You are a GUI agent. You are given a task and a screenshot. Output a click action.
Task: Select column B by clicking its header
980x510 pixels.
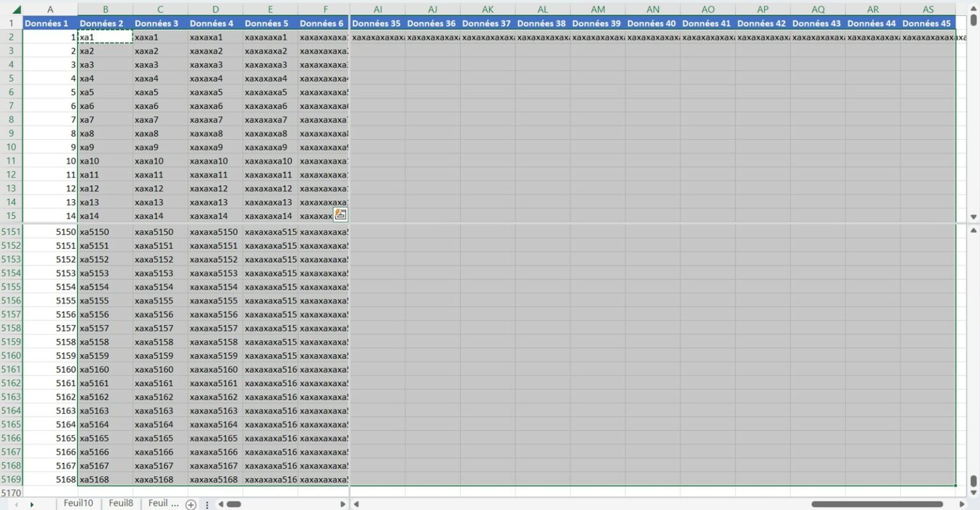pyautogui.click(x=105, y=9)
